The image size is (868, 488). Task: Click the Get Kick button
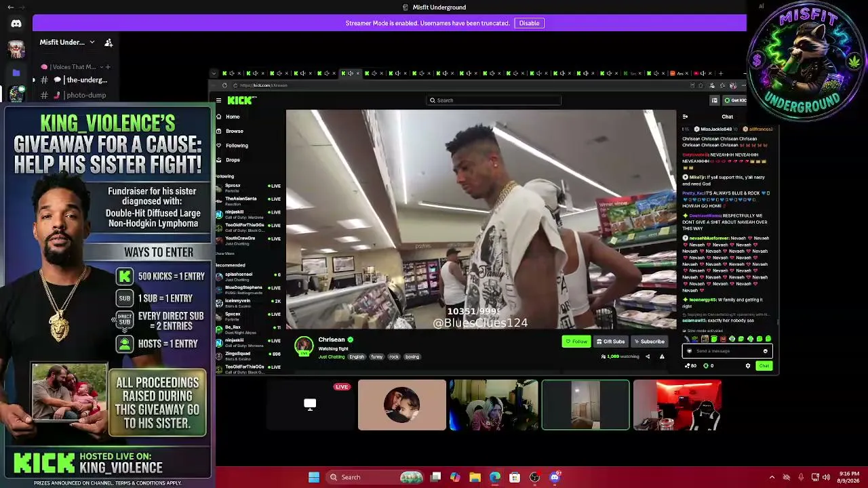pyautogui.click(x=734, y=100)
